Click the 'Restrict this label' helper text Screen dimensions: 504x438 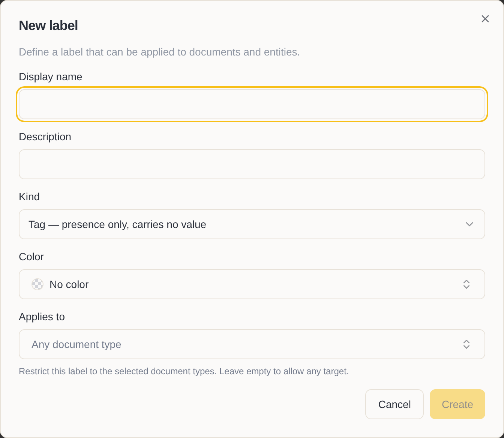point(184,371)
